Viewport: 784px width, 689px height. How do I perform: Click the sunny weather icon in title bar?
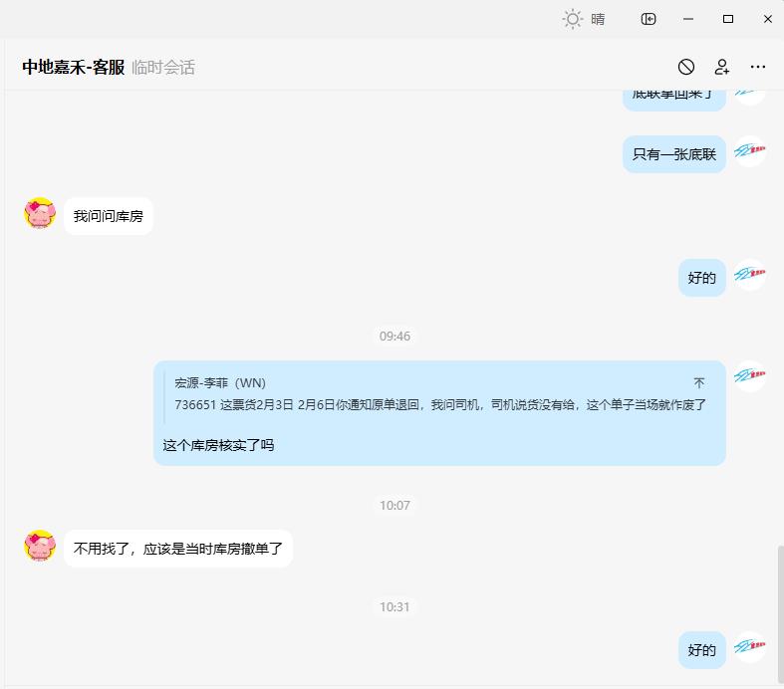(573, 20)
